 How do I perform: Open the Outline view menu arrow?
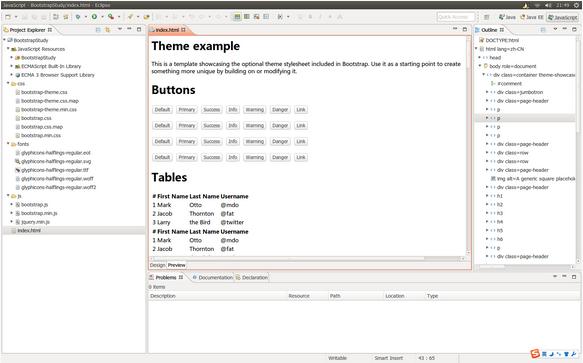click(555, 29)
